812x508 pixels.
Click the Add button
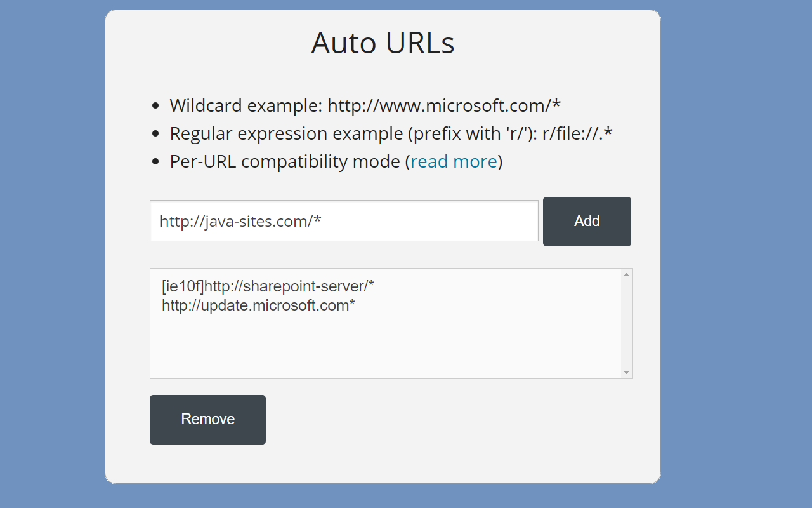587,221
